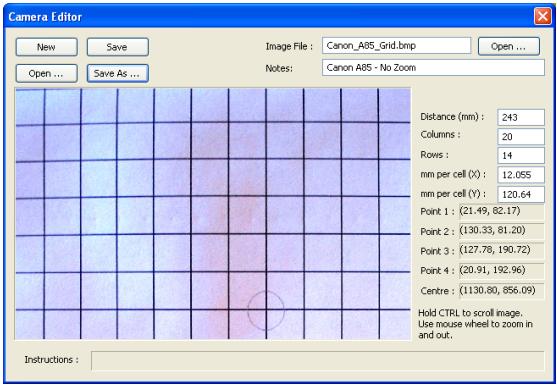Select the Point 3 coordinates readout
557x386 pixels.
point(502,251)
